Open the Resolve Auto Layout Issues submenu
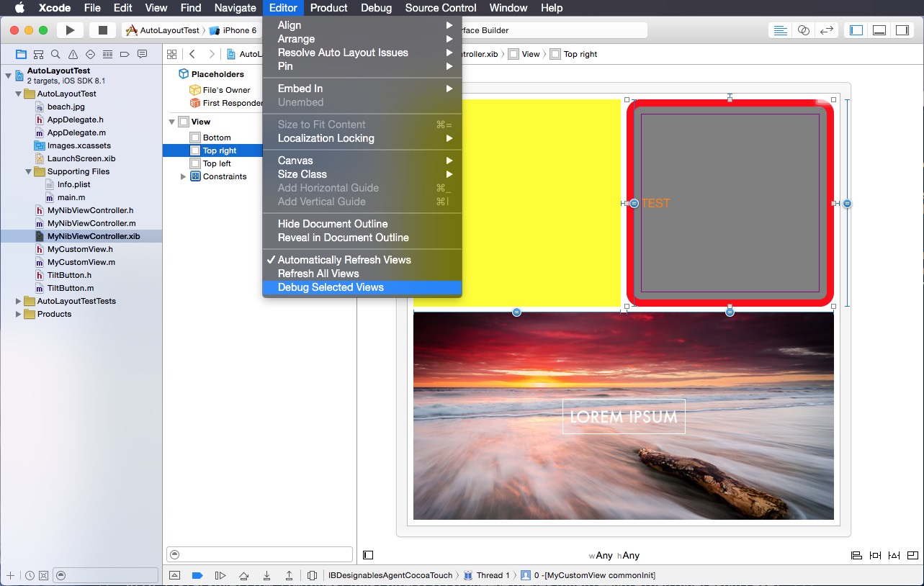 (343, 53)
